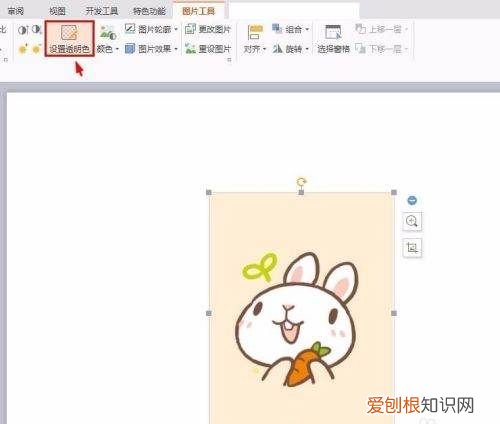This screenshot has height=424, width=500.
Task: Click the 图片效果 effects icon
Action: 130,49
